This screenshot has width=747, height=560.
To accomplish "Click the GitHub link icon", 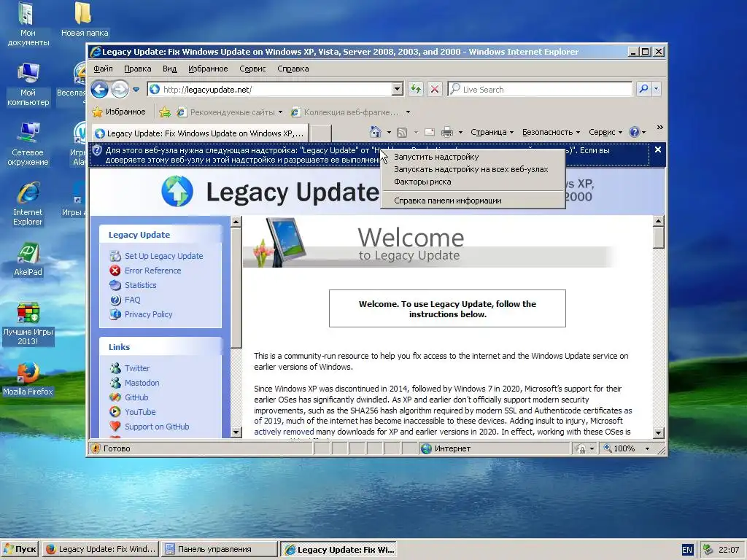I will pyautogui.click(x=115, y=397).
